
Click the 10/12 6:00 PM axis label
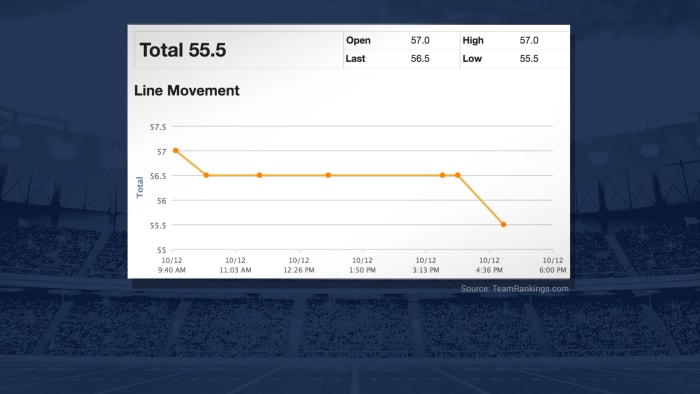tap(553, 265)
